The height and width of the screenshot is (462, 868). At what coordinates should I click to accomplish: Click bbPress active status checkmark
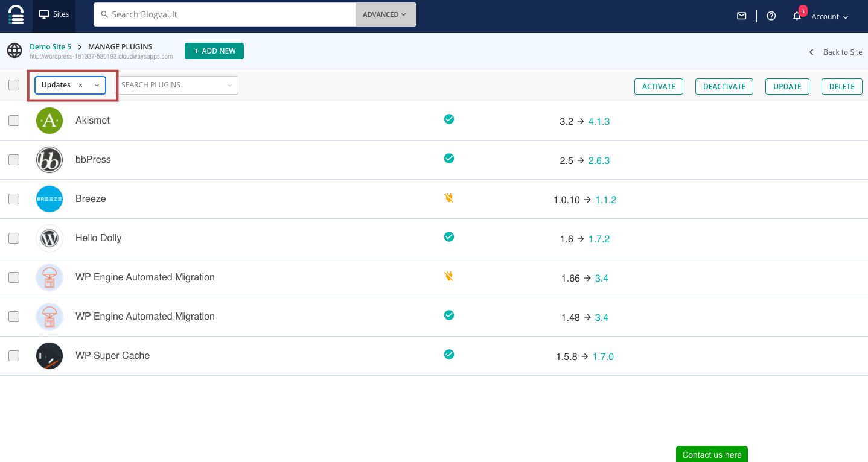pyautogui.click(x=449, y=159)
